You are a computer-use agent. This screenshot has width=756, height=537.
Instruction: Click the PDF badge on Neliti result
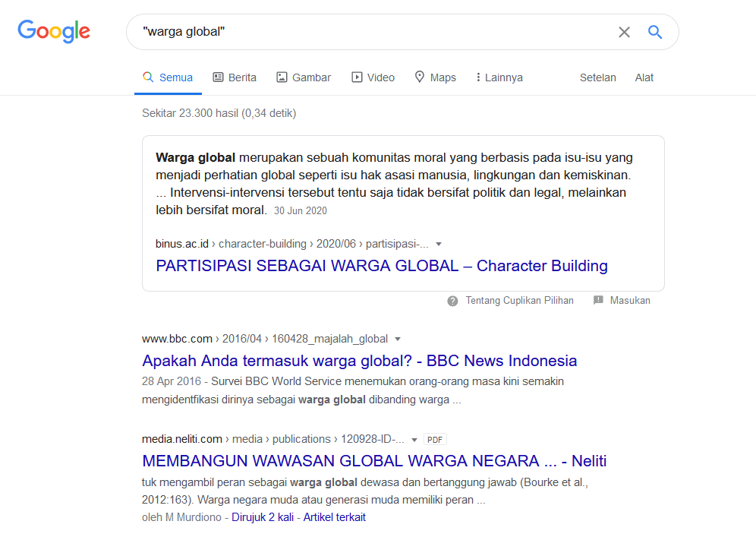(435, 440)
